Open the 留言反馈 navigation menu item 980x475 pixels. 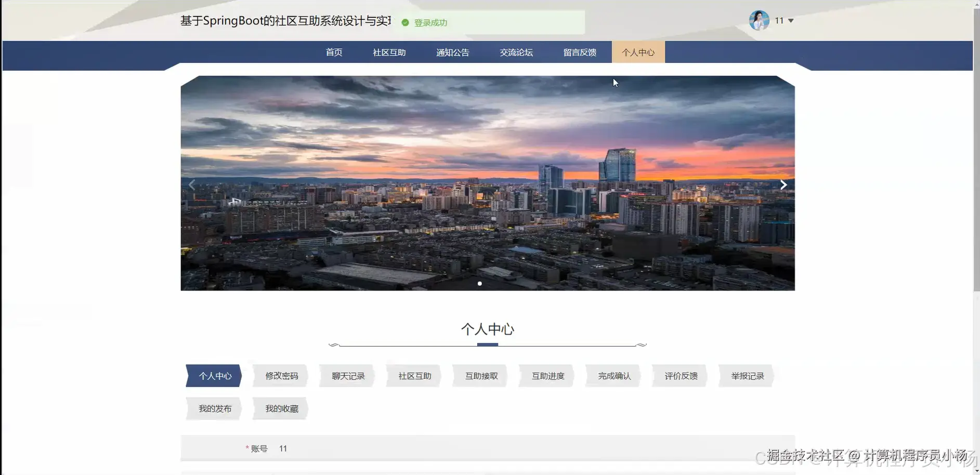579,52
